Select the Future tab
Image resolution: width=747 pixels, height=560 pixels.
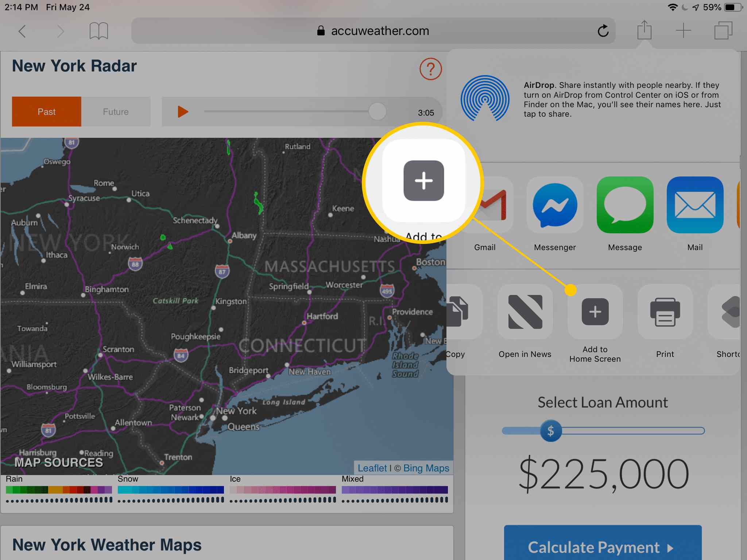click(116, 112)
